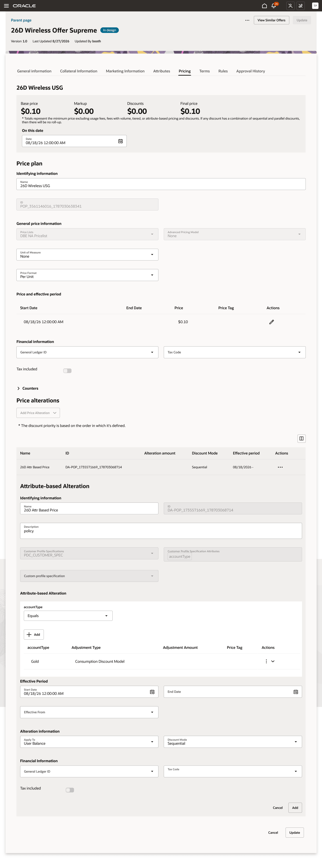
Task: Open the Apply To dropdown
Action: pyautogui.click(x=89, y=742)
